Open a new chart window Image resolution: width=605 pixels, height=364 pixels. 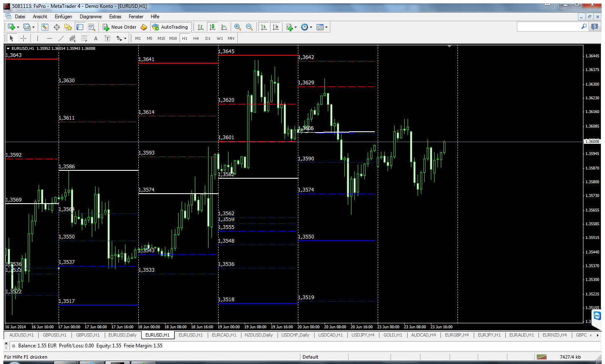pos(11,27)
